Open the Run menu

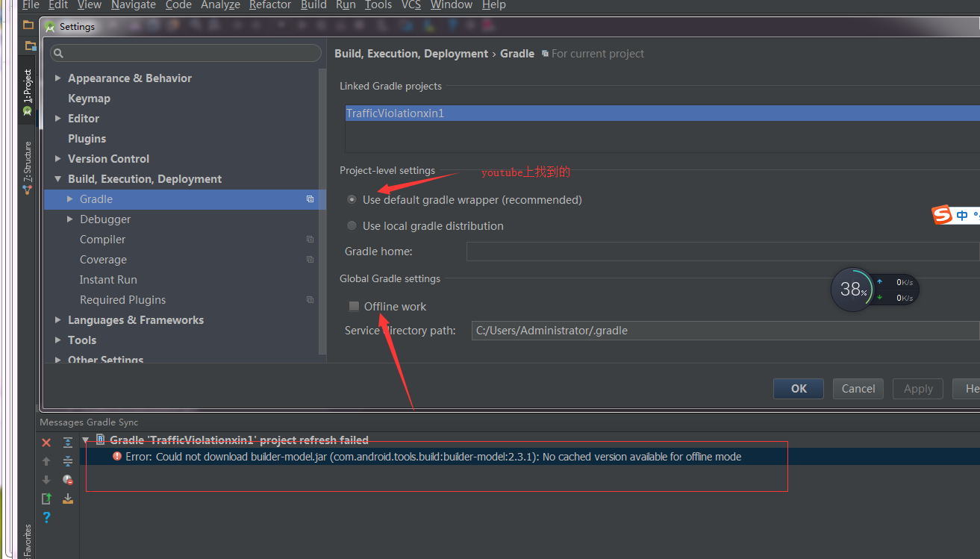pos(346,5)
